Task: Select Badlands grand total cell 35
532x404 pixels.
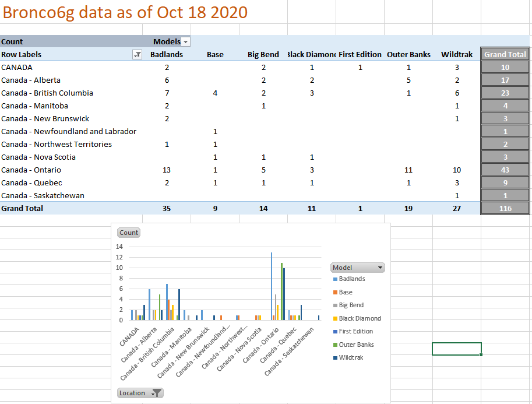Action: tap(167, 209)
